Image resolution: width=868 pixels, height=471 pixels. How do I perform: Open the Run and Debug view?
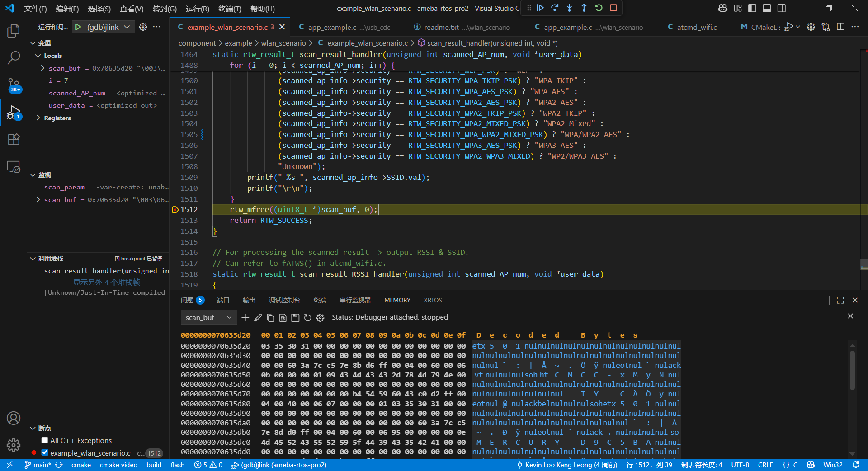(x=14, y=112)
